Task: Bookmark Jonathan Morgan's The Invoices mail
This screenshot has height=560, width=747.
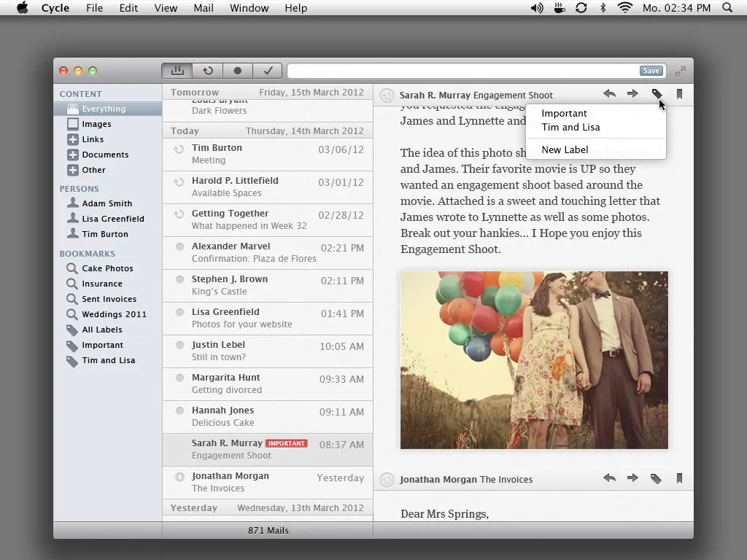Action: (679, 478)
